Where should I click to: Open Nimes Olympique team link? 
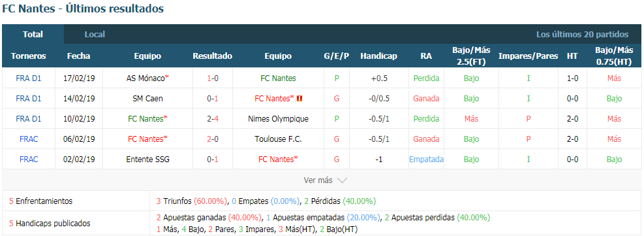[278, 119]
